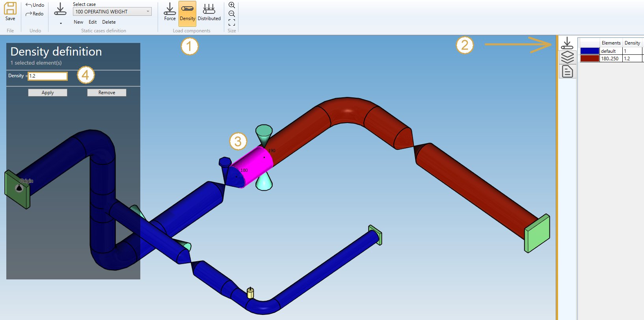The height and width of the screenshot is (320, 644).
Task: Click the green anchor plate at right end
Action: (x=537, y=233)
